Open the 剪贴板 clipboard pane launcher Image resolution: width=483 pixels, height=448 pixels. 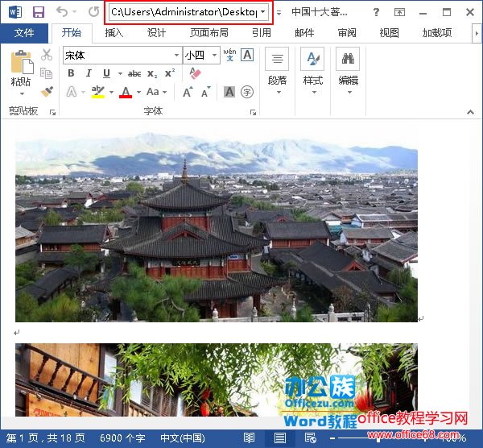click(52, 112)
